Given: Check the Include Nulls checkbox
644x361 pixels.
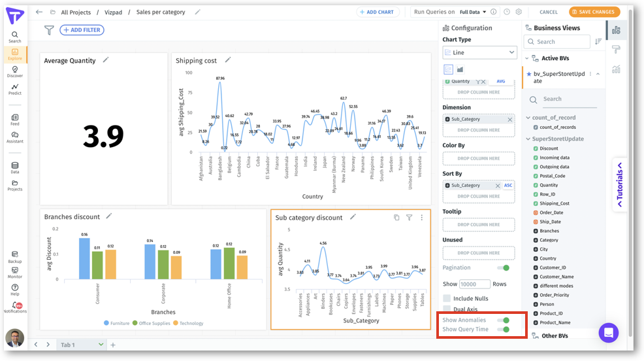Looking at the screenshot, I should (447, 298).
